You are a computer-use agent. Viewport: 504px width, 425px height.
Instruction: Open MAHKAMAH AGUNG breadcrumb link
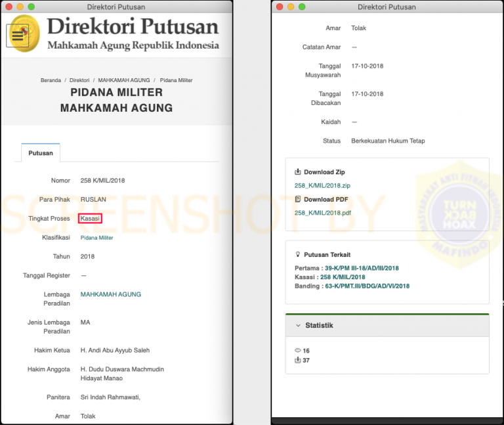coord(124,80)
